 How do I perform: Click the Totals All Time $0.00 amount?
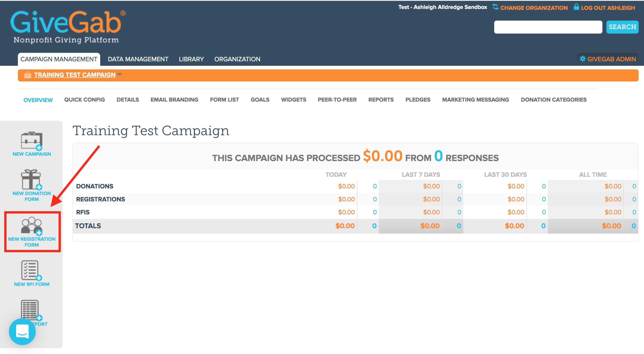[x=612, y=226]
